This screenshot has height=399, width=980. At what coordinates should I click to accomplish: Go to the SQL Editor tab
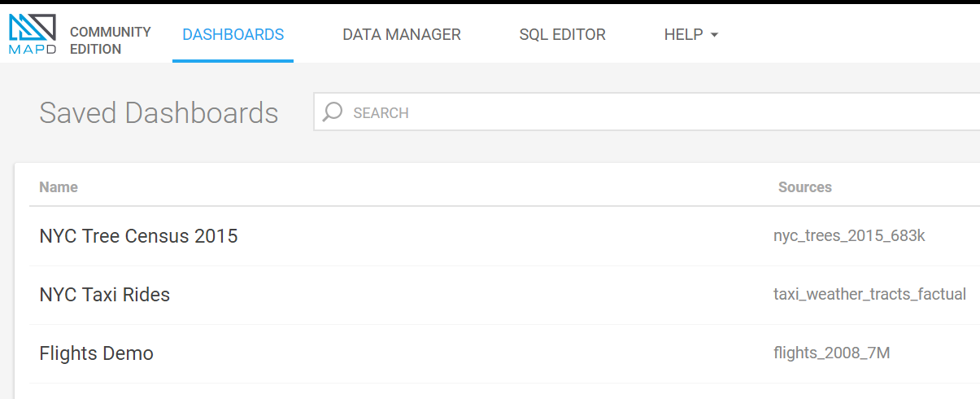tap(562, 35)
